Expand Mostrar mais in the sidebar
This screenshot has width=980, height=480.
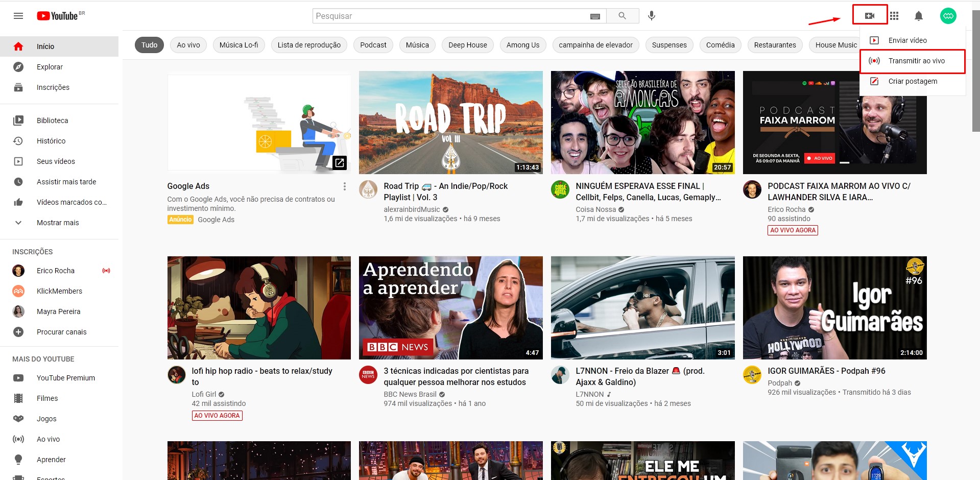(x=59, y=223)
